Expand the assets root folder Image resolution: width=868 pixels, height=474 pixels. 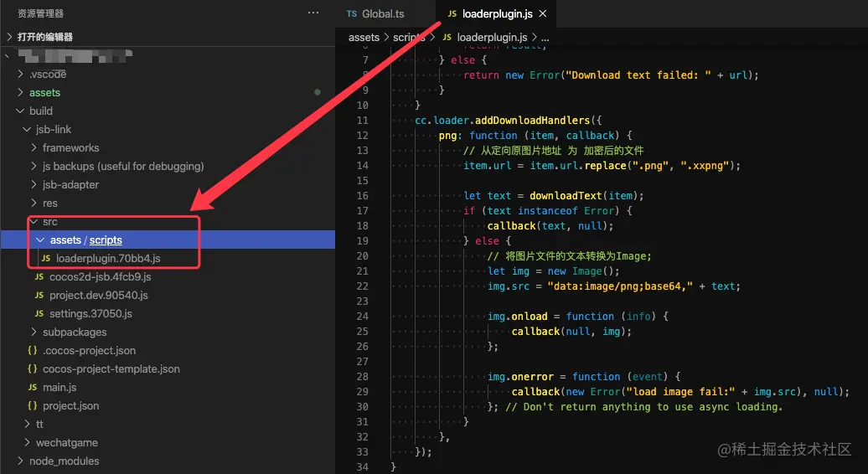tap(20, 92)
